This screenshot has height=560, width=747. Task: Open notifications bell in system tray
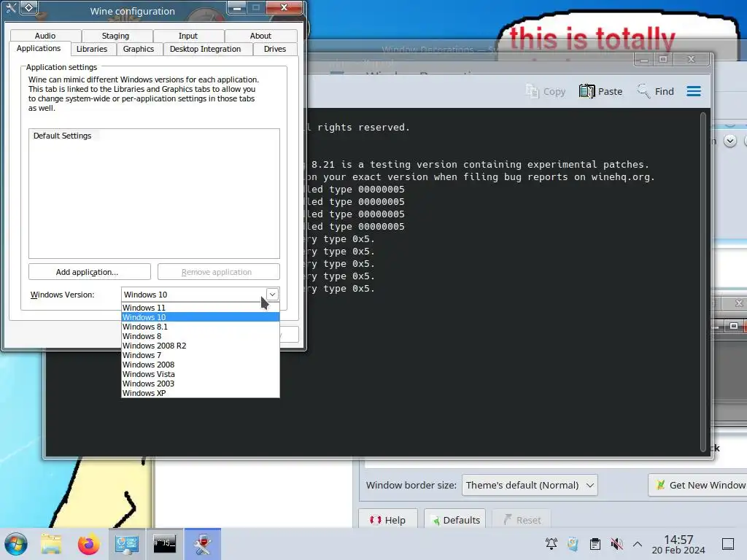pyautogui.click(x=551, y=544)
